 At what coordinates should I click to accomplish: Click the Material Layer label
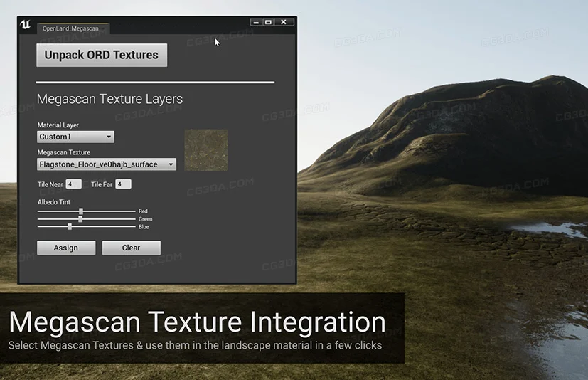[x=58, y=125]
